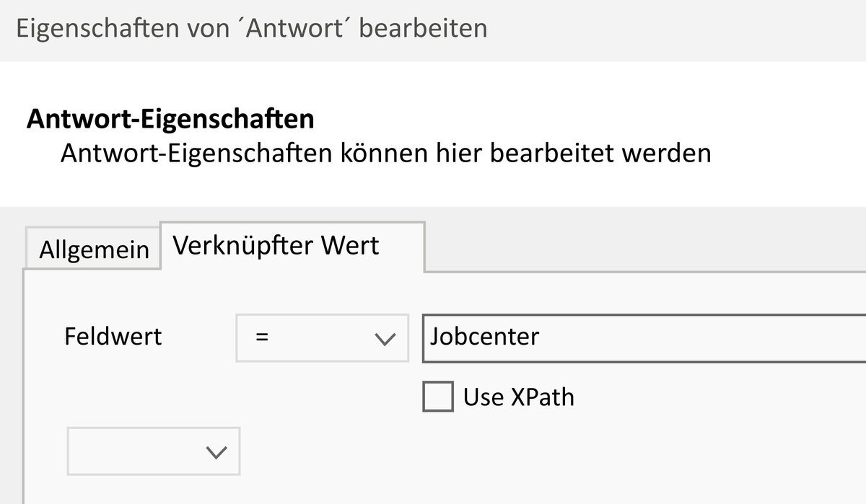Image resolution: width=866 pixels, height=504 pixels.
Task: Click the "=" sign in the operator combo box
Action: coord(263,337)
